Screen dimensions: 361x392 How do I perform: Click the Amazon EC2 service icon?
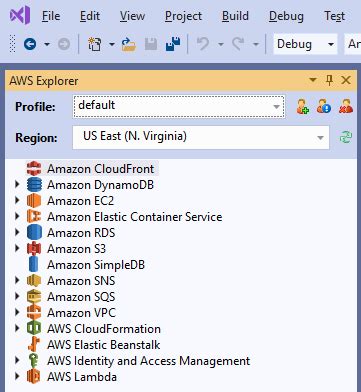34,200
